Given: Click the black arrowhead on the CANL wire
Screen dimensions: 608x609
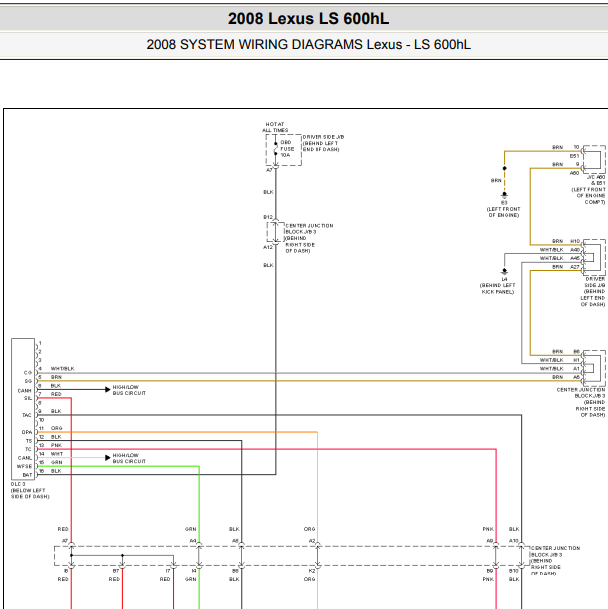Looking at the screenshot, I should point(108,458).
